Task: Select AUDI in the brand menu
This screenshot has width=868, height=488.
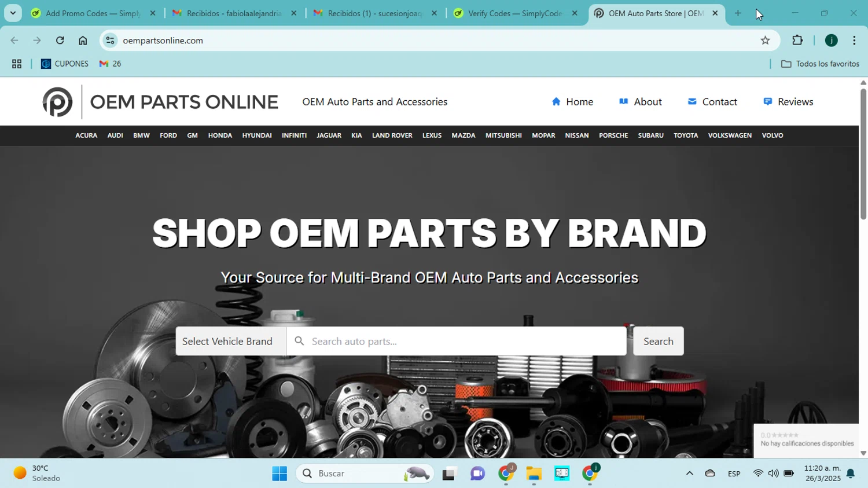Action: click(x=115, y=135)
